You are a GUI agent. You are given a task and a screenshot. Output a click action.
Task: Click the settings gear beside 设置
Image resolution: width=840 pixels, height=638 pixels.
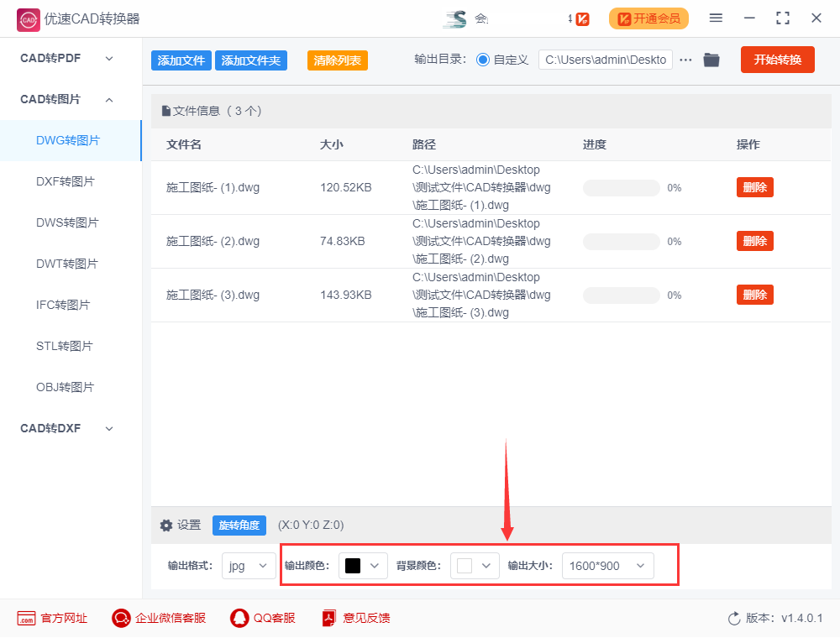coord(166,525)
